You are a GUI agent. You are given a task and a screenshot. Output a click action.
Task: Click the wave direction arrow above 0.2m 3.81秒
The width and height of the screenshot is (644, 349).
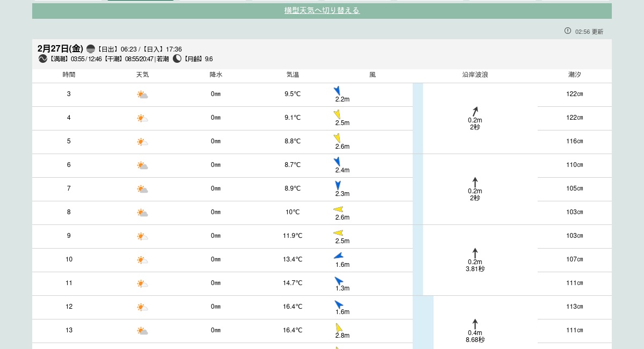click(x=475, y=253)
